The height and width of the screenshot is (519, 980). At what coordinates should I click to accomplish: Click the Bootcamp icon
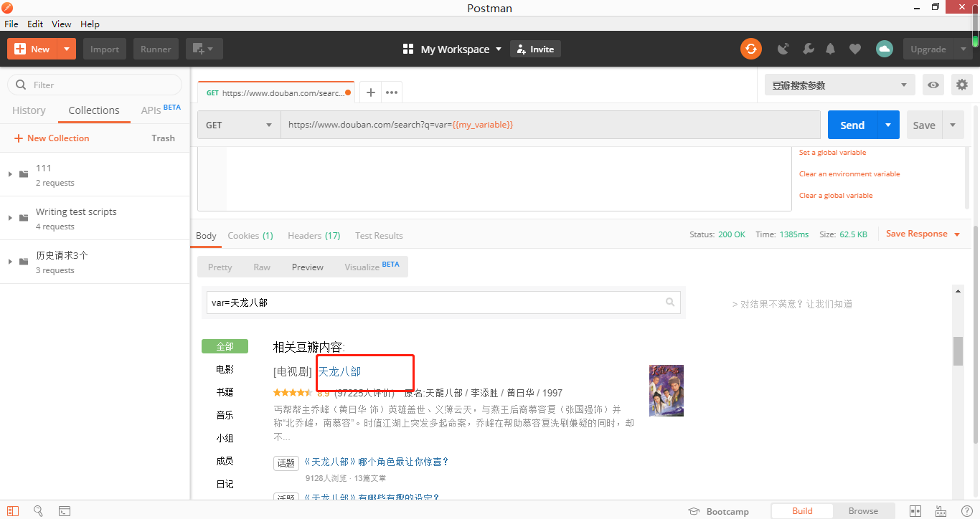click(x=694, y=511)
